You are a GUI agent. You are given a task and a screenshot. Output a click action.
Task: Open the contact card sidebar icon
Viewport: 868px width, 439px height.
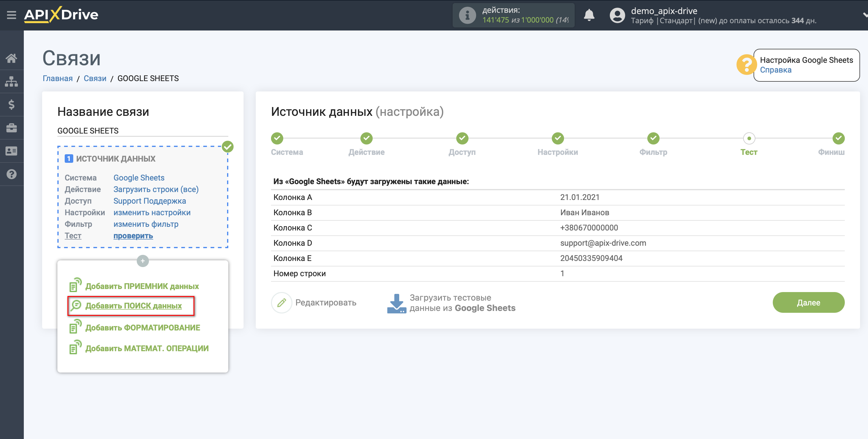(12, 151)
